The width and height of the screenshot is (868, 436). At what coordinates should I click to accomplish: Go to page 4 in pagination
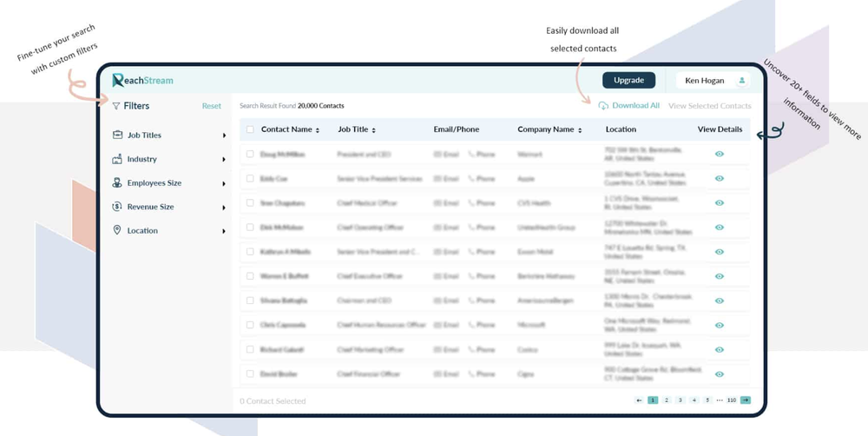pyautogui.click(x=694, y=400)
